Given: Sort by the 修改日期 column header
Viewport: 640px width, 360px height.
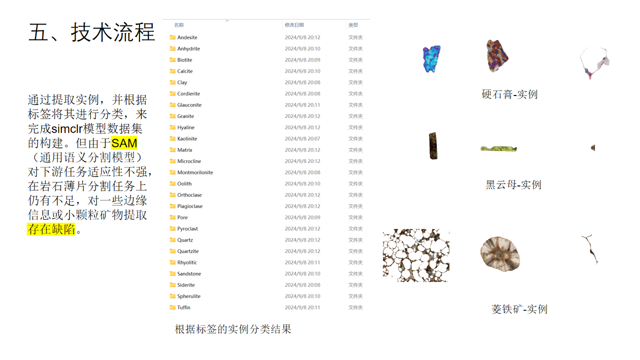Looking at the screenshot, I should click(x=294, y=25).
